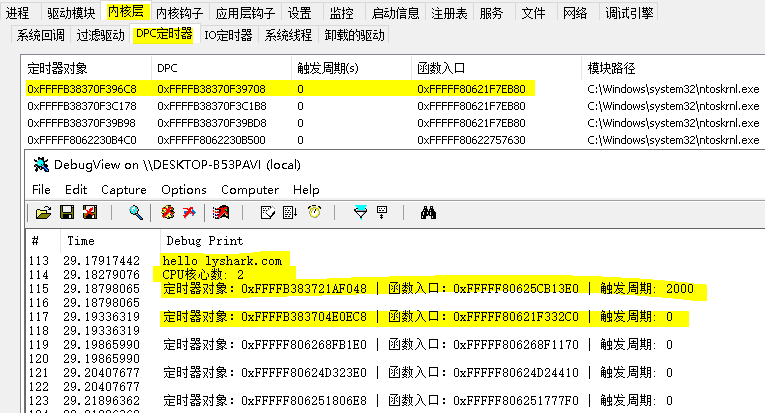Open the 服务 tab
The image size is (765, 413).
[x=491, y=13]
